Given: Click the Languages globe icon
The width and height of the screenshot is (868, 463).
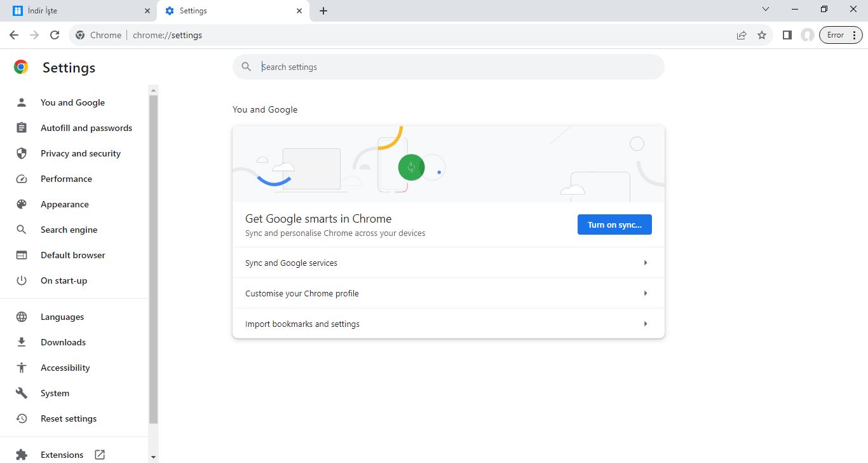Looking at the screenshot, I should point(22,317).
